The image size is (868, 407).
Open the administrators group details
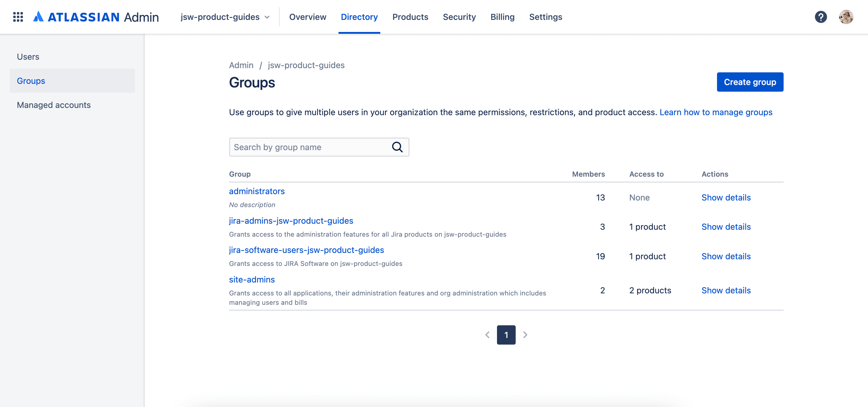point(726,197)
